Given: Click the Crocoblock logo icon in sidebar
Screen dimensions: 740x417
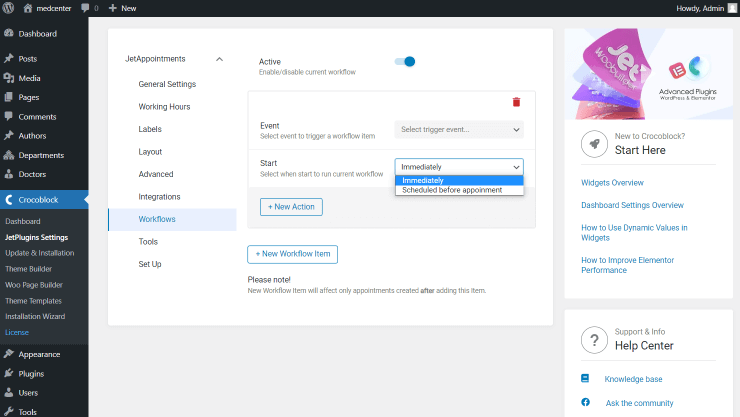Looking at the screenshot, I should point(8,200).
